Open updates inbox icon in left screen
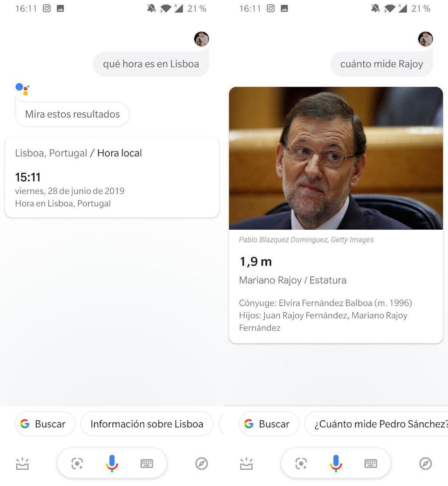 pyautogui.click(x=22, y=464)
